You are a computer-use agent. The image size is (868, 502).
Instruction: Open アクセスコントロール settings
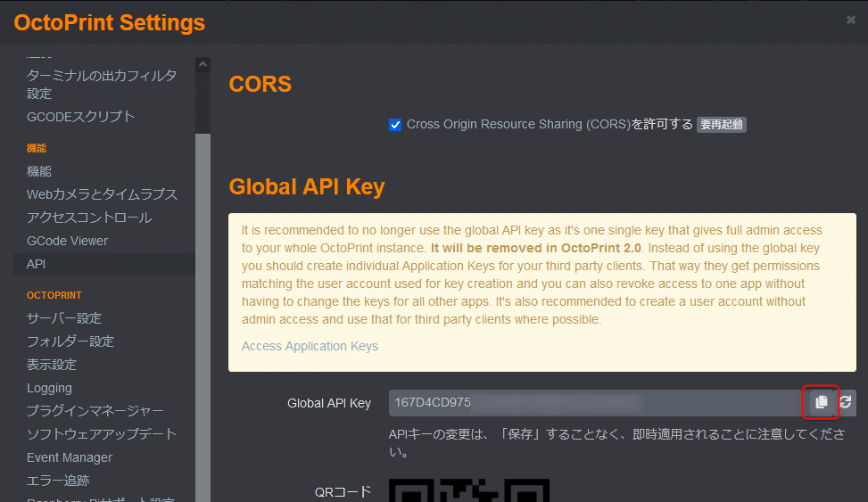89,218
